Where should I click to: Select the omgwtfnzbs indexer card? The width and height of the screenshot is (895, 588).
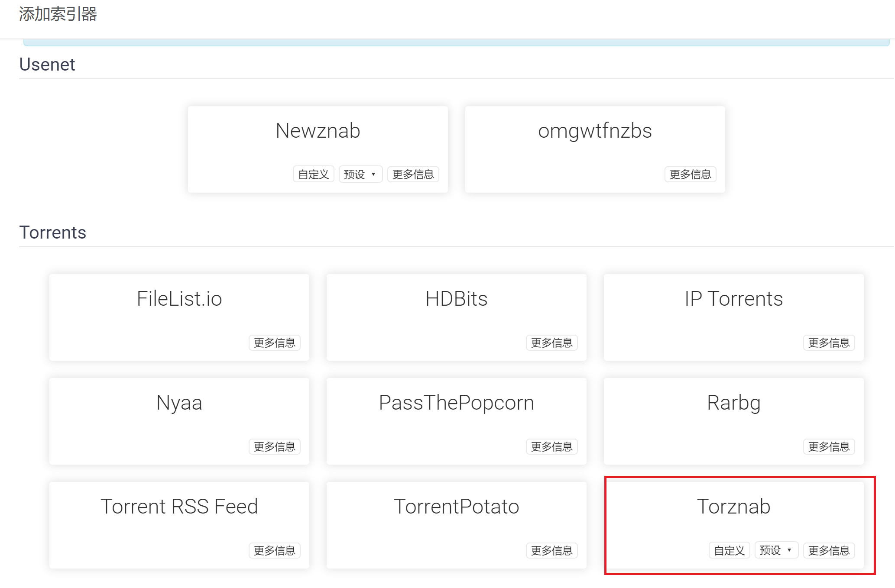[x=595, y=149]
